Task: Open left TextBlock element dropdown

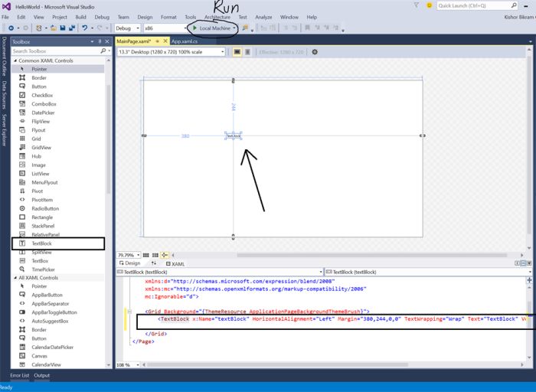Action: pyautogui.click(x=321, y=272)
